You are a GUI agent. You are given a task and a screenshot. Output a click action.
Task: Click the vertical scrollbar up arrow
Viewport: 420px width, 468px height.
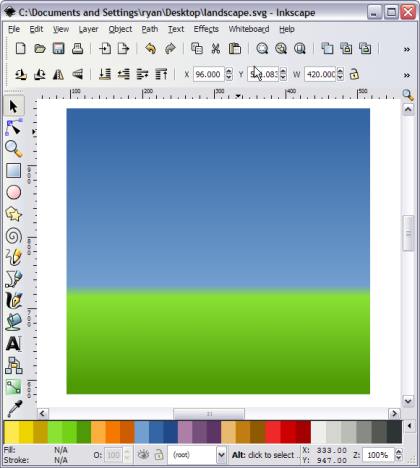(408, 109)
